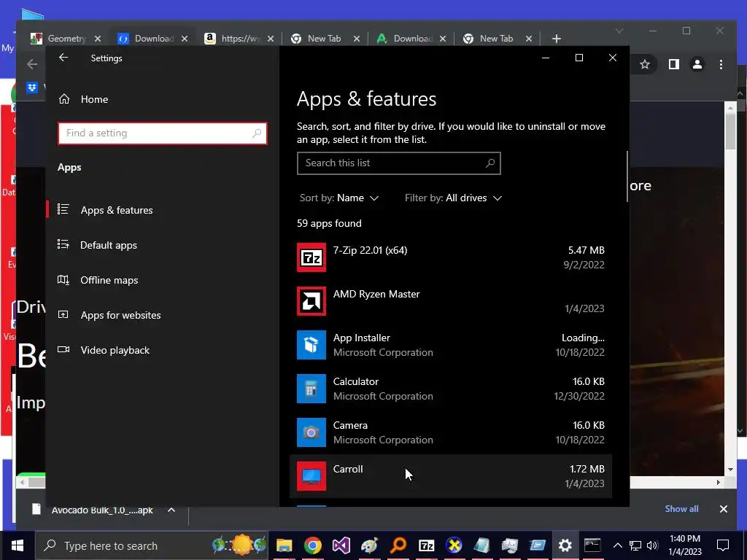
Task: Open the Avocado Bulk apk download options chevron
Action: [171, 510]
